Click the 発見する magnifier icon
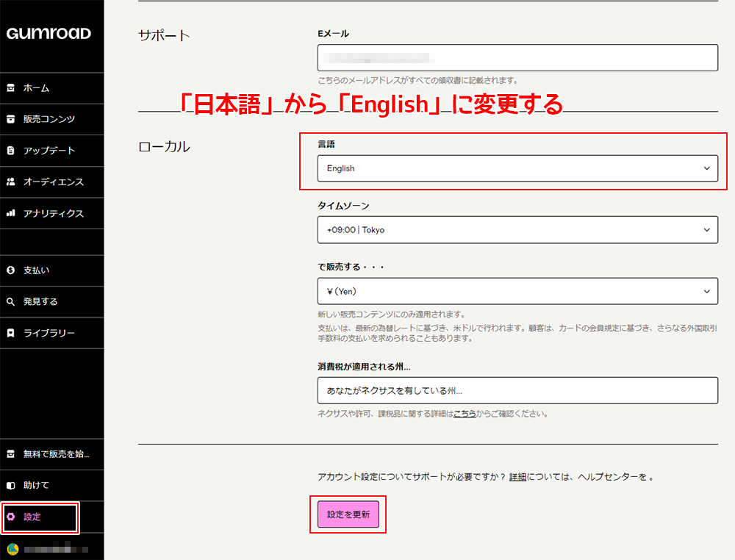This screenshot has width=735, height=560. [10, 301]
